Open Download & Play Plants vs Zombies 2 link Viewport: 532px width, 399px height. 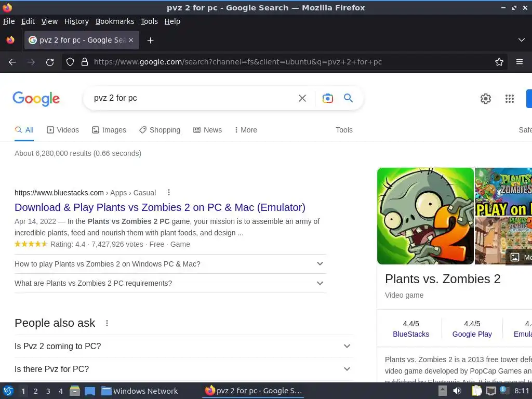pos(160,207)
